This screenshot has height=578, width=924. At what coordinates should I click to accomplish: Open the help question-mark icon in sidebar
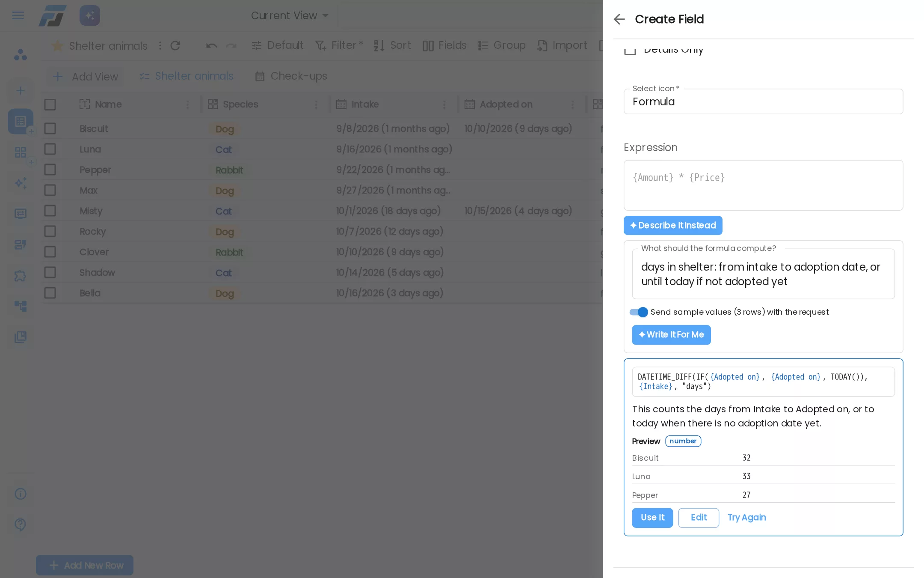pos(21,524)
